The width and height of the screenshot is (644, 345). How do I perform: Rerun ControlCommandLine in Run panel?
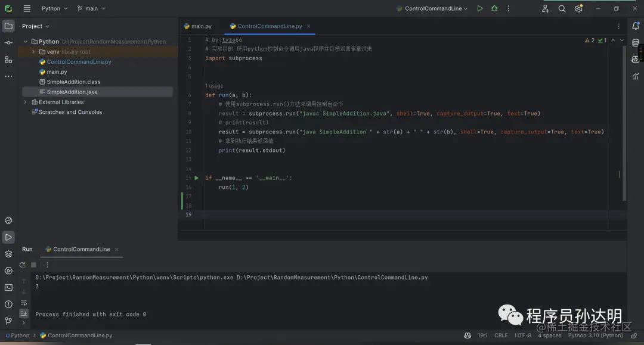click(x=22, y=265)
